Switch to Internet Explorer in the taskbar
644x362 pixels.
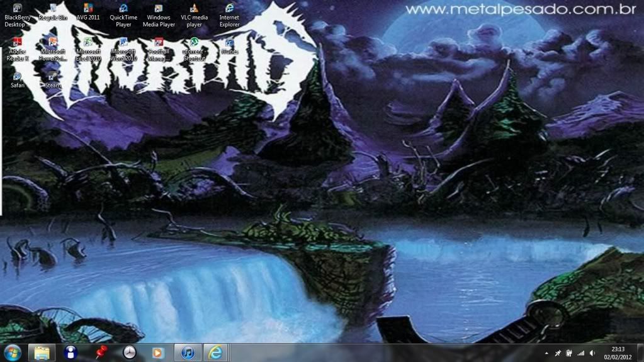click(215, 353)
